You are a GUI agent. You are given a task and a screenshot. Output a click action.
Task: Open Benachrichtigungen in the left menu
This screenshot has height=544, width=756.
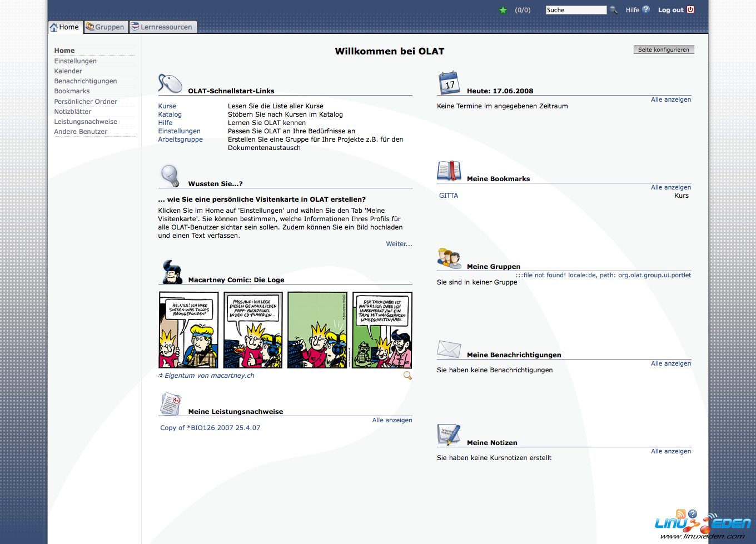pyautogui.click(x=86, y=81)
